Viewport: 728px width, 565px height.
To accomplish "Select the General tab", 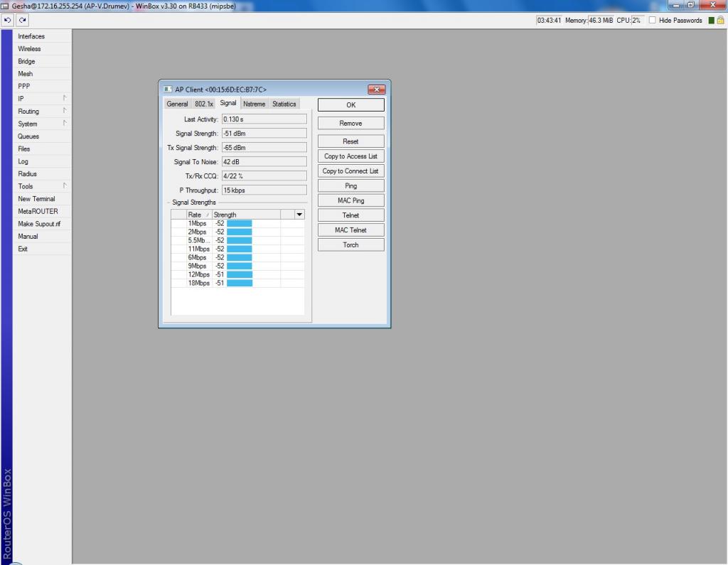I will point(177,104).
